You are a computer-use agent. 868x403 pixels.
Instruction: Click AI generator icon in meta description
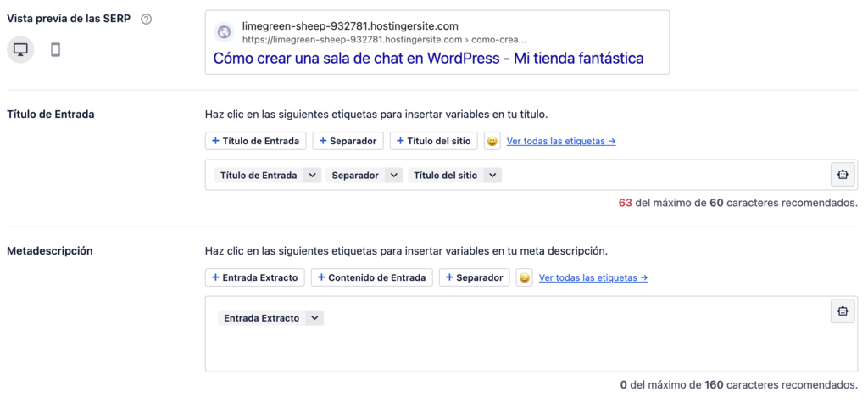(842, 311)
